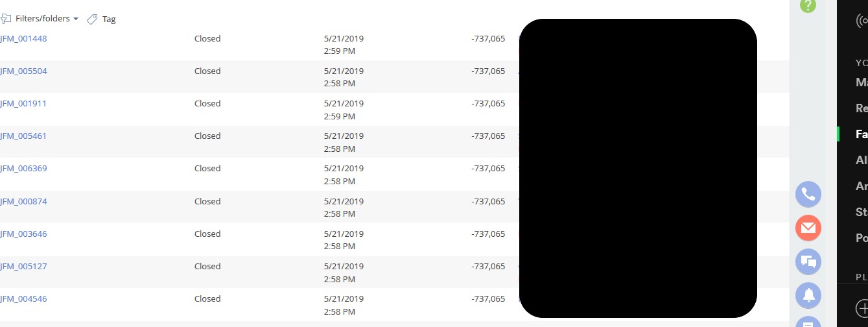Click the Tag icon button
Image resolution: width=868 pixels, height=327 pixels.
101,19
